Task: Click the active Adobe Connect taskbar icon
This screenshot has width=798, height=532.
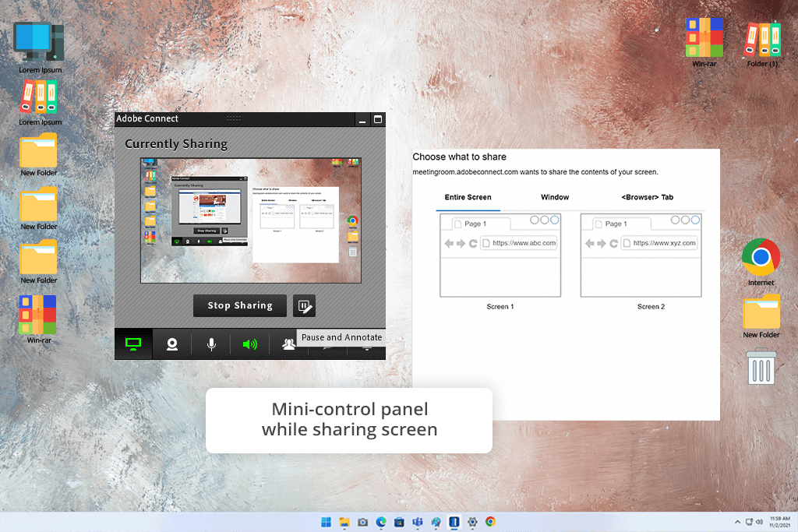Action: (x=454, y=522)
